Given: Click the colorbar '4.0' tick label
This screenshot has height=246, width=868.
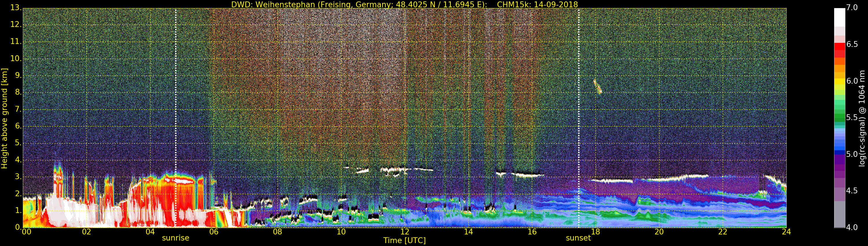Looking at the screenshot, I should coord(852,227).
